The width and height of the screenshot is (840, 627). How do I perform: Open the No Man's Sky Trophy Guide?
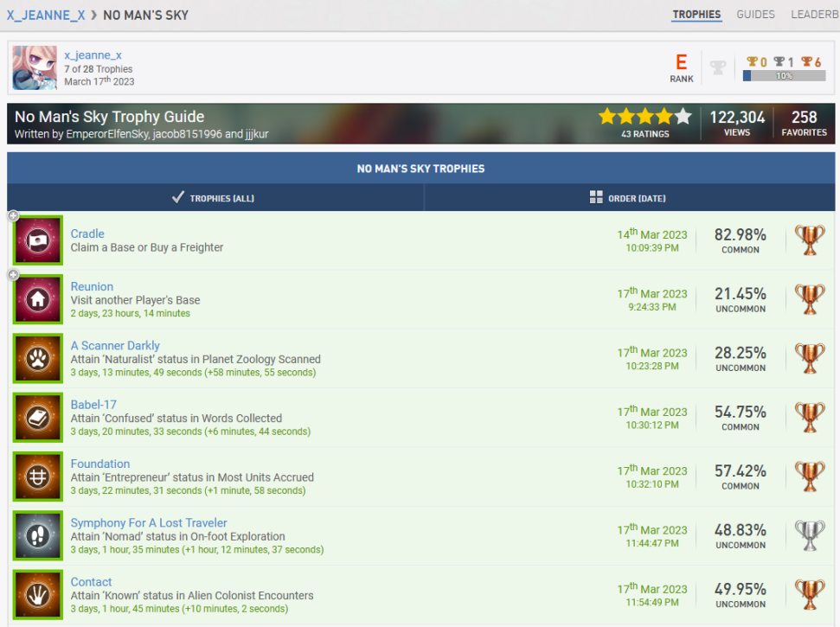coord(110,117)
